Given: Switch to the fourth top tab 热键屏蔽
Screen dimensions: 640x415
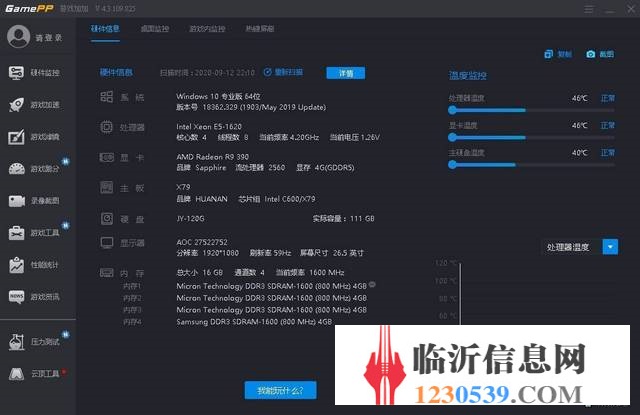Looking at the screenshot, I should click(259, 29).
